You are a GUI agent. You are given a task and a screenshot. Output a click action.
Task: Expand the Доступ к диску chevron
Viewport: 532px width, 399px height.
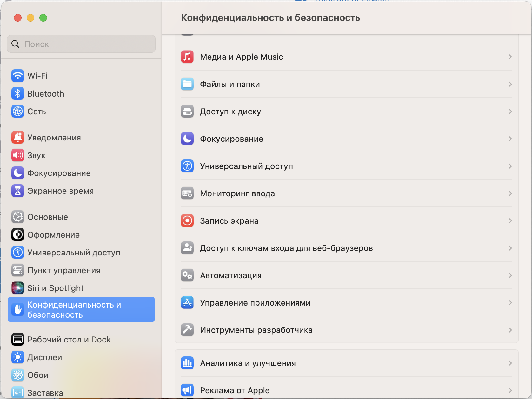pos(510,112)
